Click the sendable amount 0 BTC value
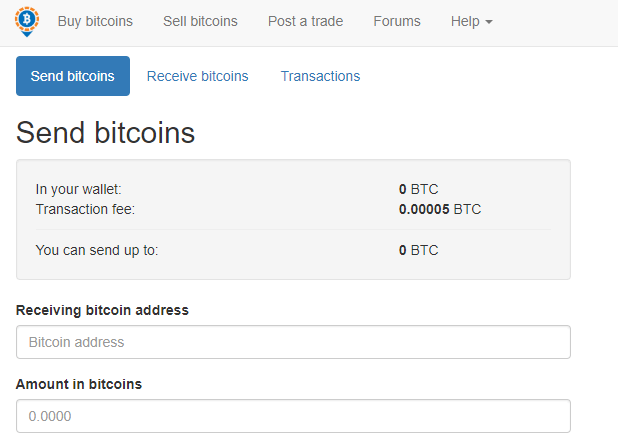 418,250
